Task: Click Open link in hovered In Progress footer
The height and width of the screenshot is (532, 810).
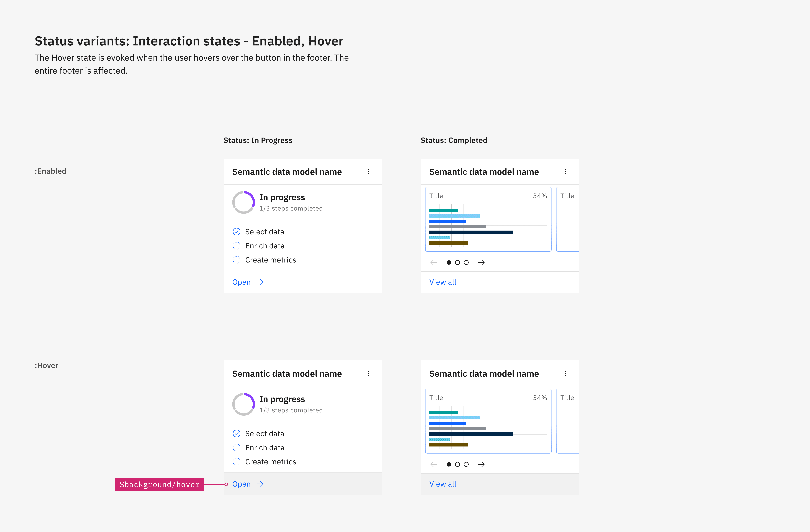Action: 248,484
